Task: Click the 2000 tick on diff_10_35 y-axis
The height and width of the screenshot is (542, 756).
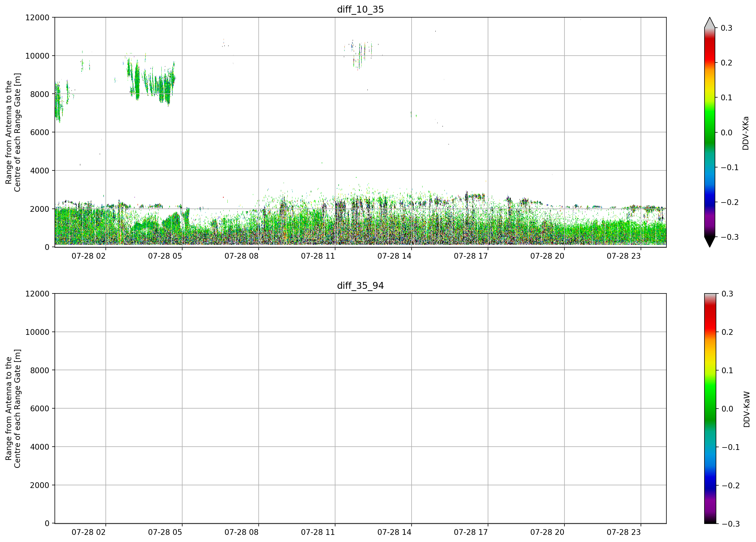Action: [x=40, y=209]
